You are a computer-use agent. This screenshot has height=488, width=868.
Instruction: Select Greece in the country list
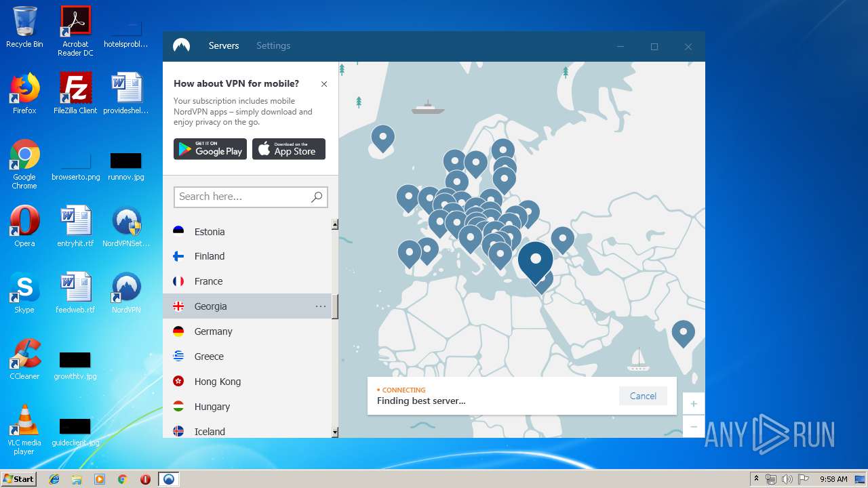coord(247,357)
